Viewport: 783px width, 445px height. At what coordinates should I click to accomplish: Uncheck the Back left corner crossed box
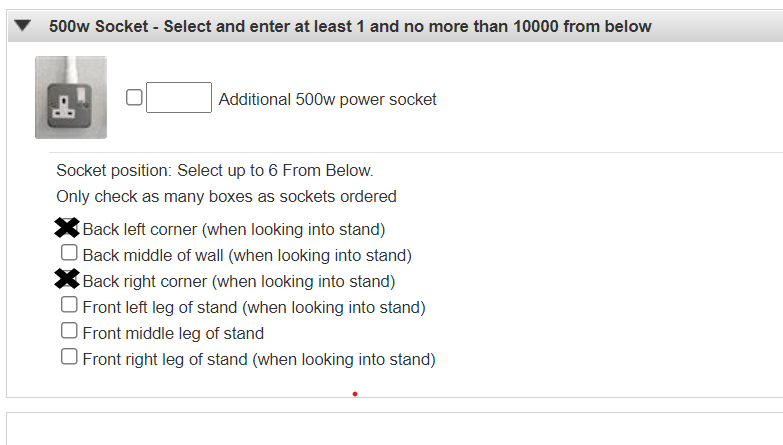67,228
